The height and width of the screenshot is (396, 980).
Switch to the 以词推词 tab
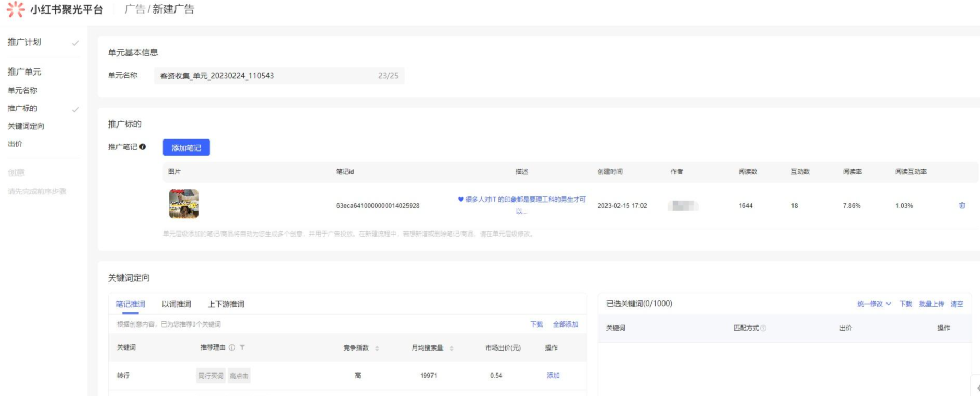pos(177,304)
